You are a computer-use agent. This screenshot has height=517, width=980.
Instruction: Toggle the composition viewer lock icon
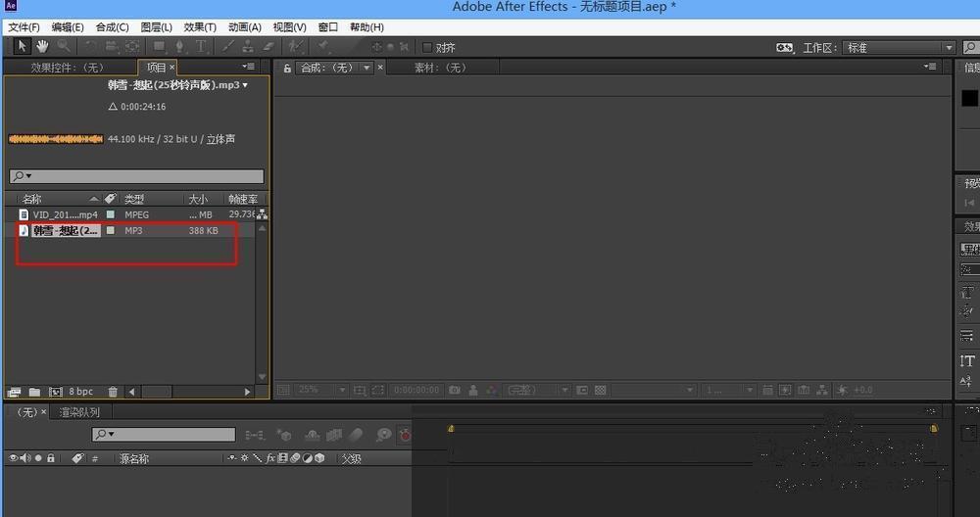(x=287, y=69)
